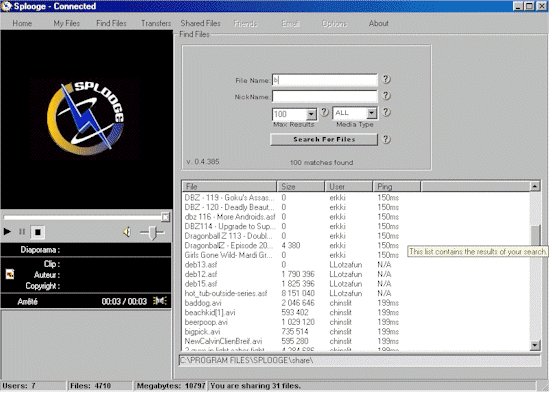Mute the speaker volume icon

point(127,232)
